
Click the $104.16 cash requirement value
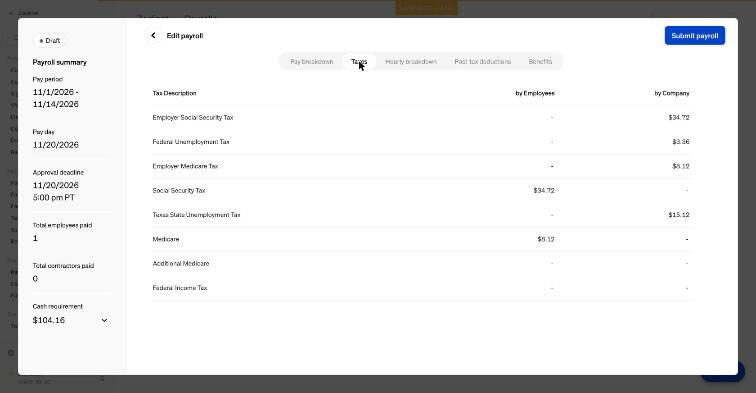click(x=49, y=320)
